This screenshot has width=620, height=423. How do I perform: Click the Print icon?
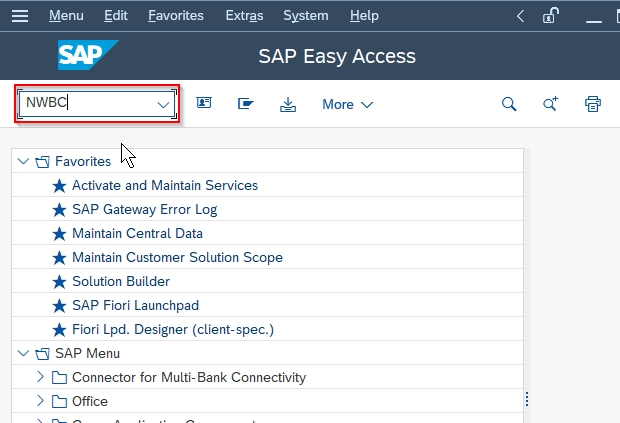593,104
